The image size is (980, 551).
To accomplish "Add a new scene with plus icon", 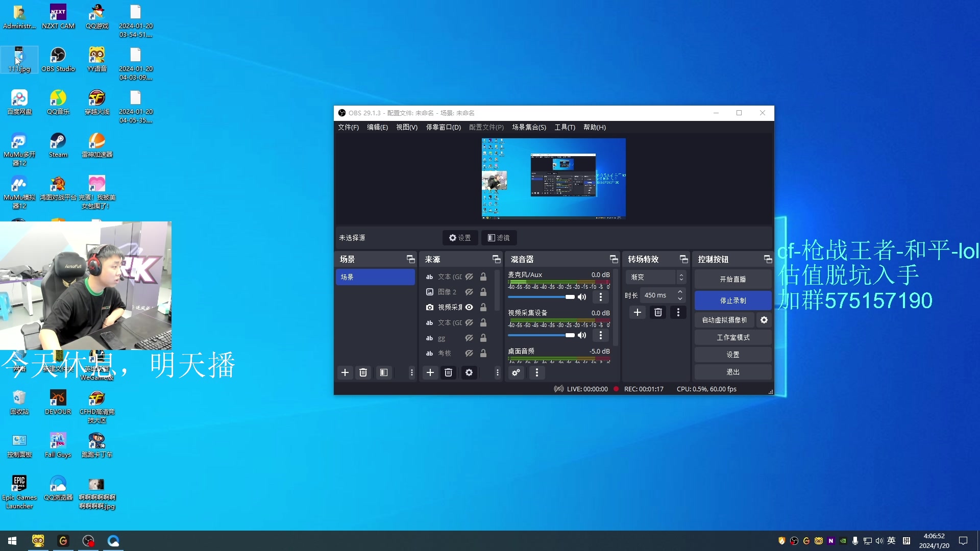I will [345, 373].
